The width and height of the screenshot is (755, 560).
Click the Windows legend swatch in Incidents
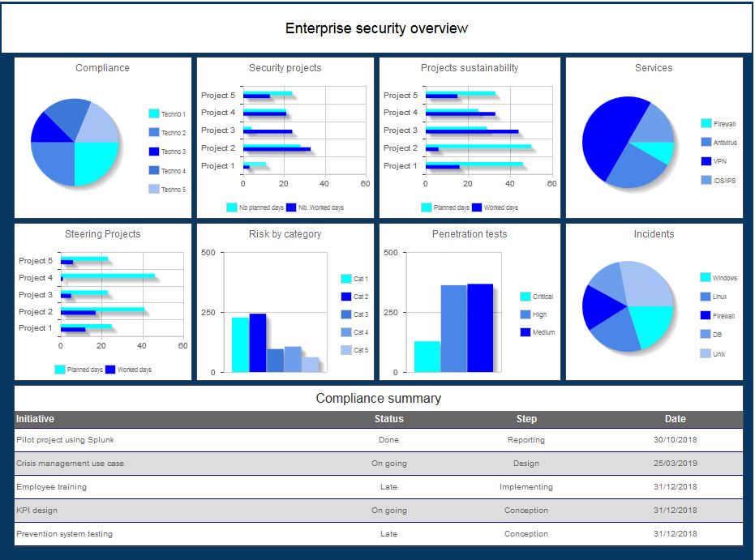point(705,277)
